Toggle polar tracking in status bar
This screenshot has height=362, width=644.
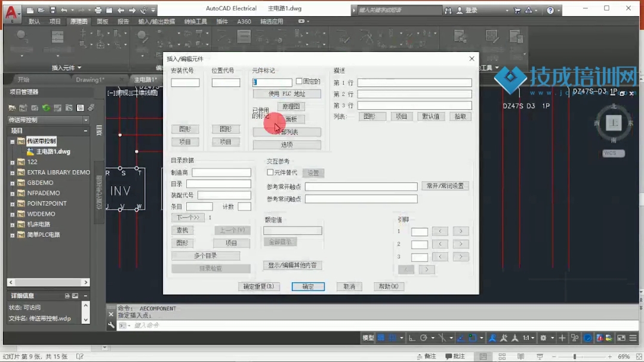[423, 338]
